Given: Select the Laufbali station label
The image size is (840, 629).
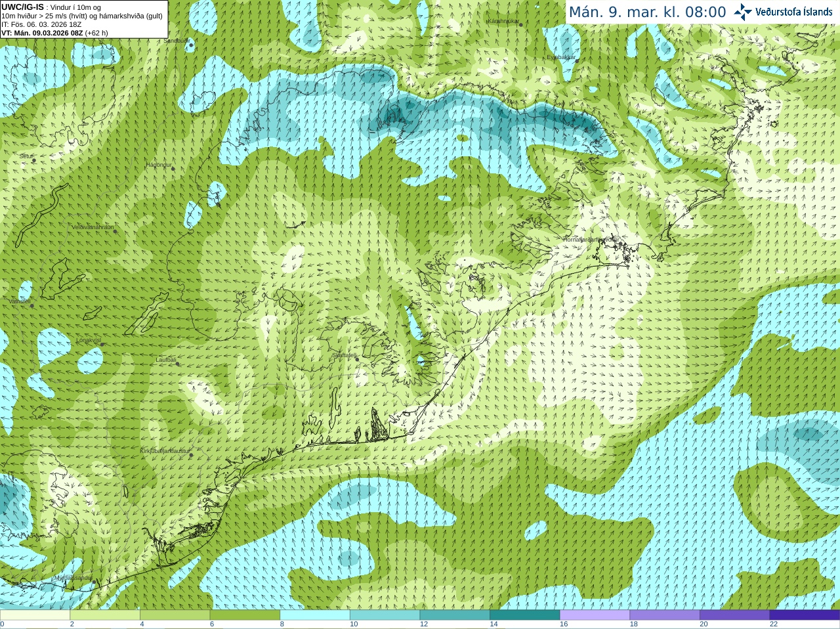Looking at the screenshot, I should [166, 360].
